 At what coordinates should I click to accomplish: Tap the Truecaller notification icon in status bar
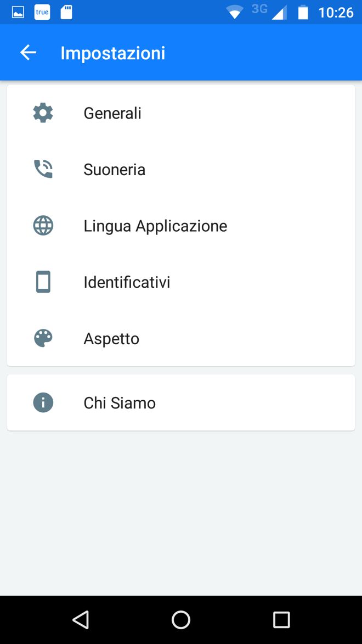coord(42,12)
